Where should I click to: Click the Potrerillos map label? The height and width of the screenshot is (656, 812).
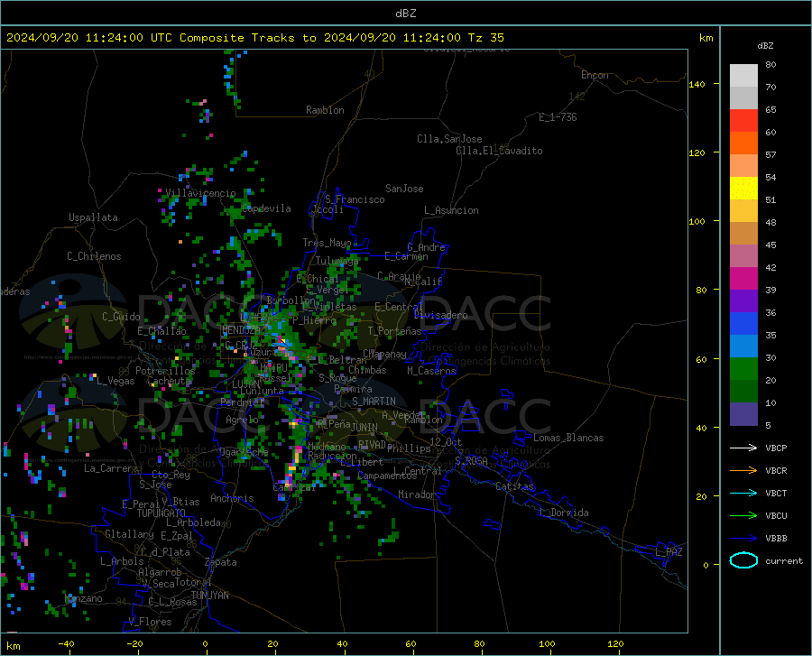pos(165,371)
